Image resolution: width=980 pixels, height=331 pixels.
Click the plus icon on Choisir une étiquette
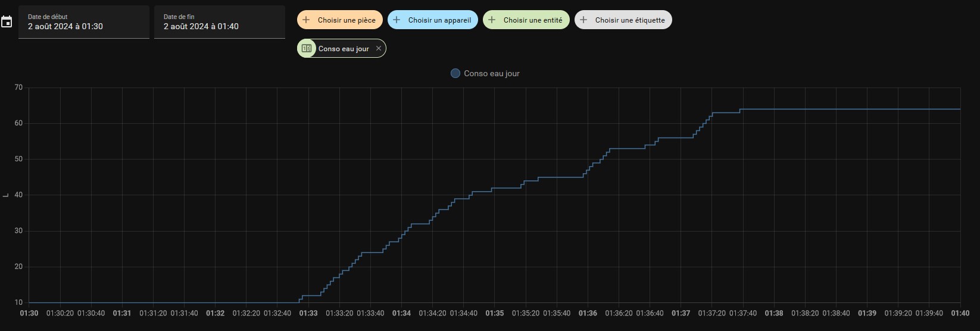coord(583,20)
